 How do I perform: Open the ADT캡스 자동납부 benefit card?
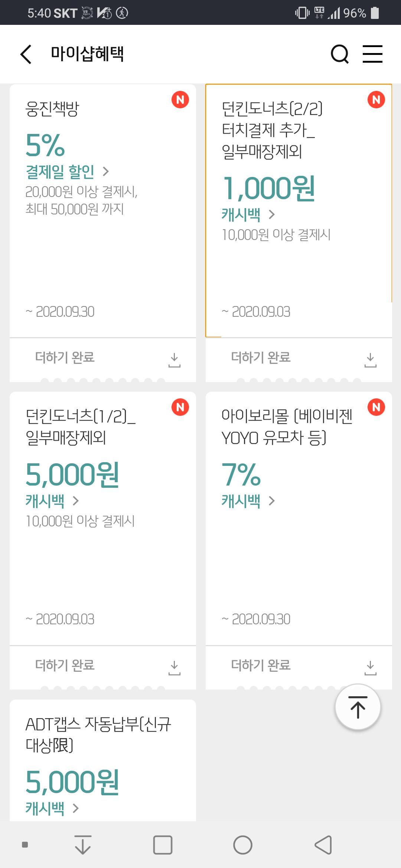(x=98, y=734)
